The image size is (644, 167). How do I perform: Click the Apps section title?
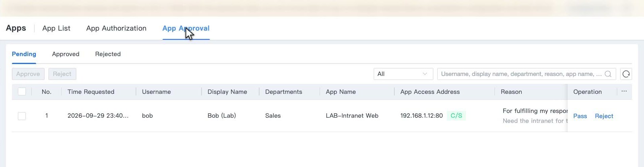(16, 28)
